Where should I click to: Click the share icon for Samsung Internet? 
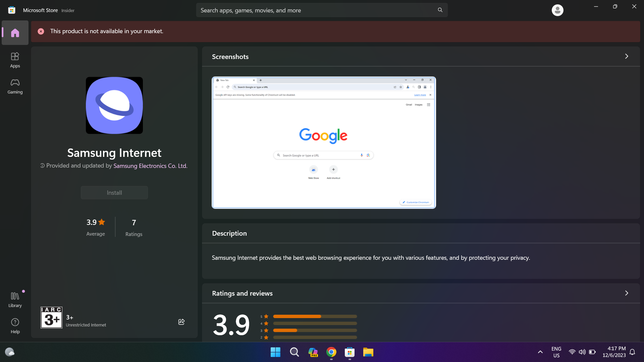point(181,321)
